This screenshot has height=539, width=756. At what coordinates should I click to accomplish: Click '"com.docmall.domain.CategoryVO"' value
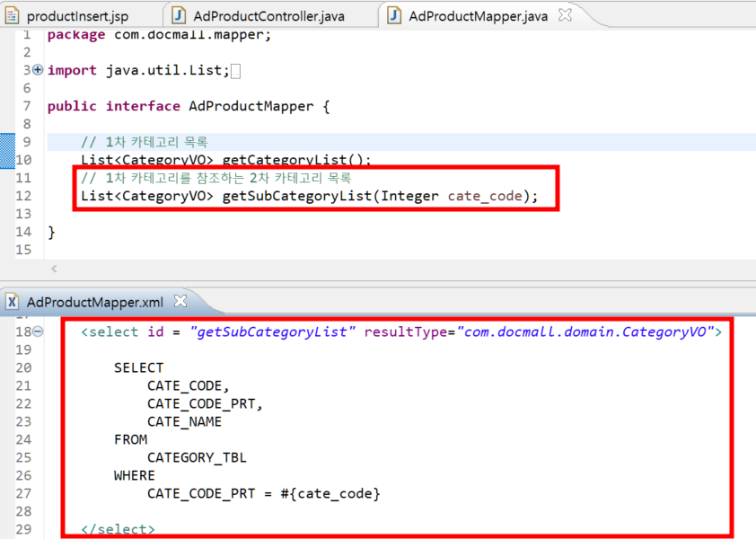coord(585,332)
